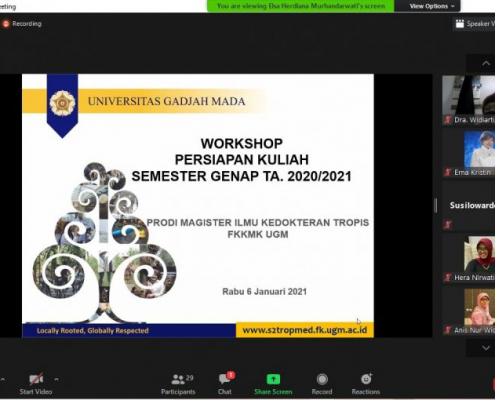Viewport: 495px width, 400px height.
Task: Click the panel divider handle beside the thumbnails
Action: click(436, 205)
